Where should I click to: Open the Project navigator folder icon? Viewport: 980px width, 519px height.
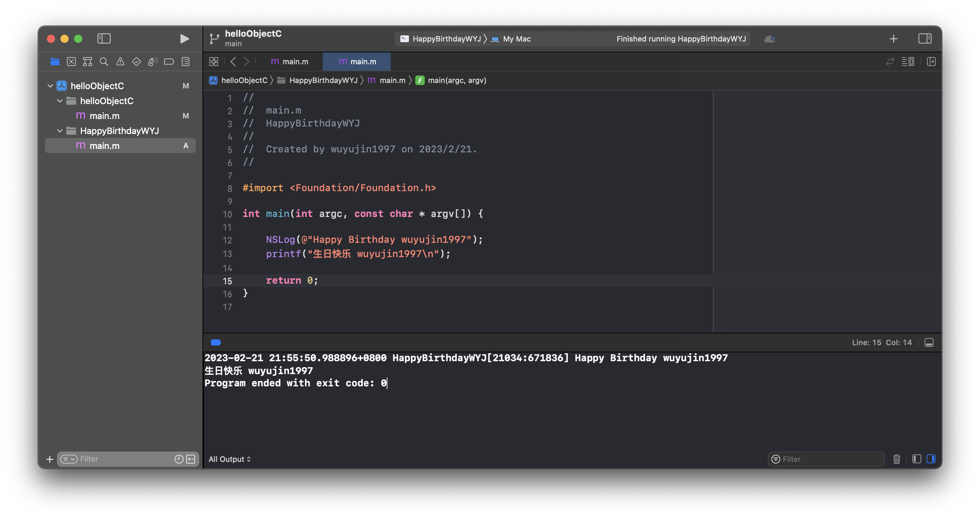tap(55, 62)
